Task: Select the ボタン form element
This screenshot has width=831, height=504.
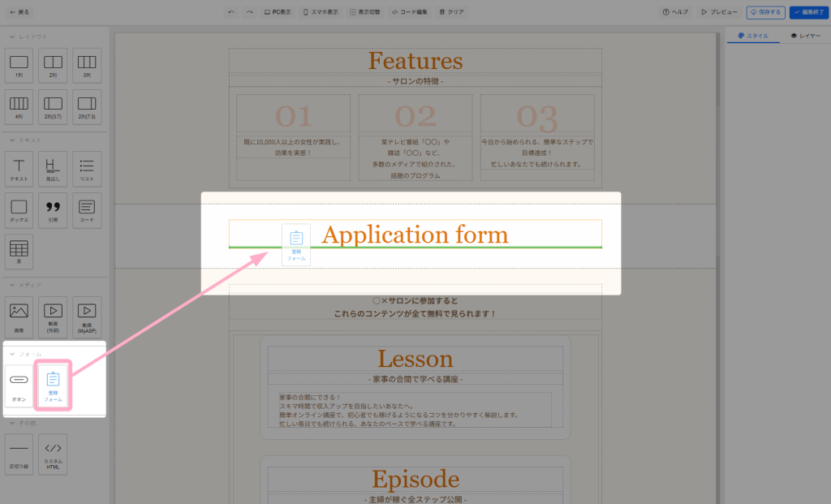Action: (19, 386)
